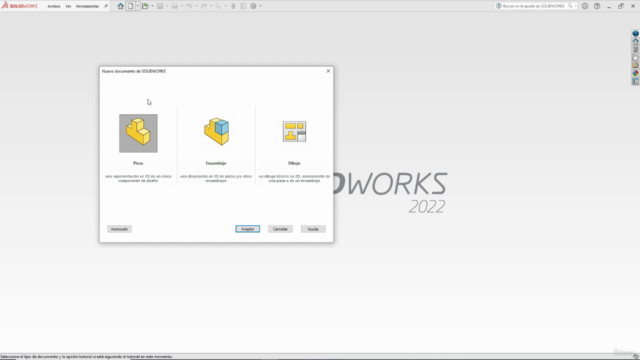Expand the Print dropdown arrow
The width and height of the screenshot is (640, 360).
(182, 6)
